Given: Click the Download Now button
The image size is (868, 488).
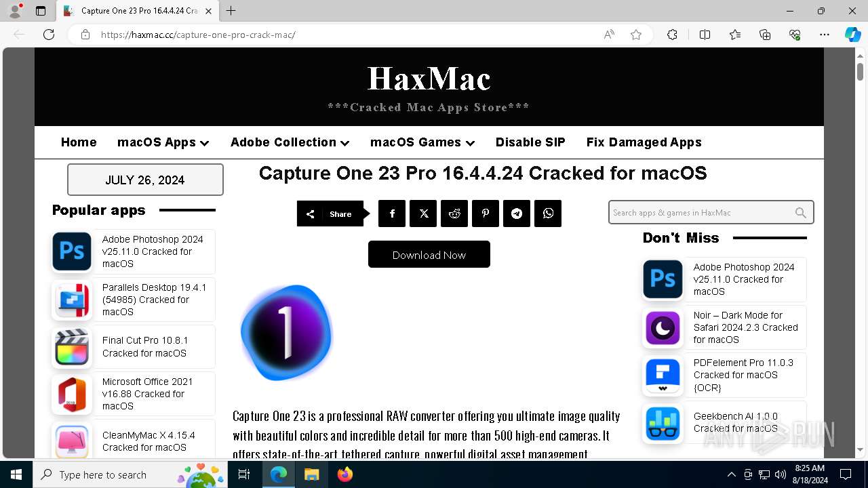Looking at the screenshot, I should 429,254.
